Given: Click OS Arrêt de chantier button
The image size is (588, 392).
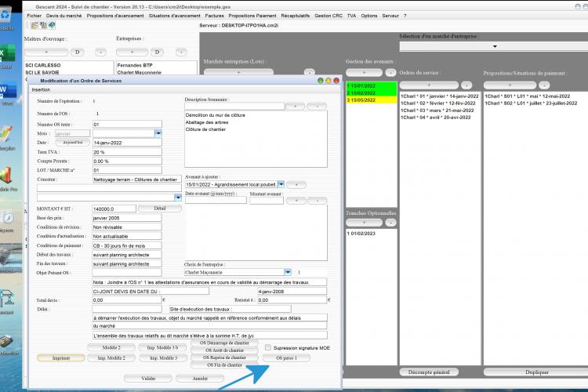Looking at the screenshot, I should (x=224, y=350).
